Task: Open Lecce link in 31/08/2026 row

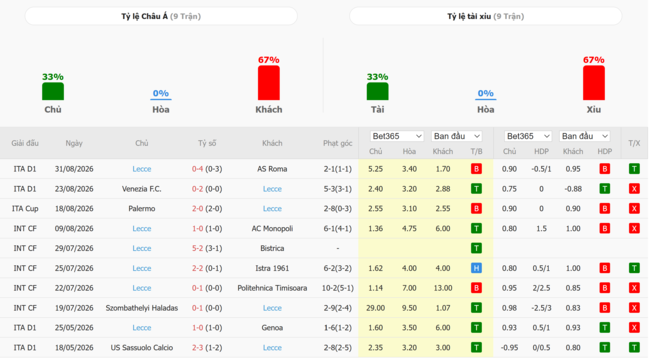Action: pyautogui.click(x=142, y=169)
